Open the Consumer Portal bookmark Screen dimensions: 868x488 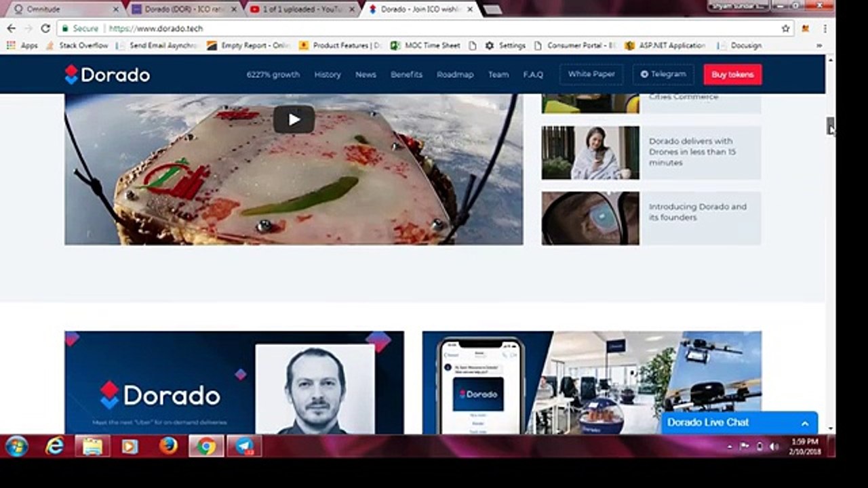pos(574,45)
